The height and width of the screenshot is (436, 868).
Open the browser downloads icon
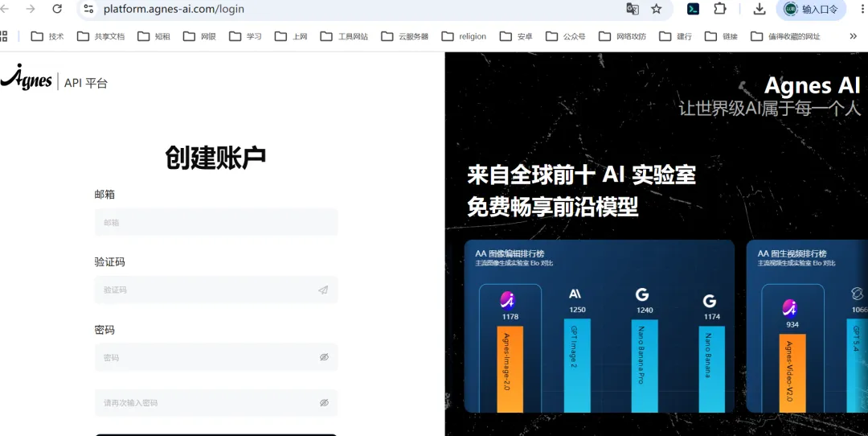759,9
